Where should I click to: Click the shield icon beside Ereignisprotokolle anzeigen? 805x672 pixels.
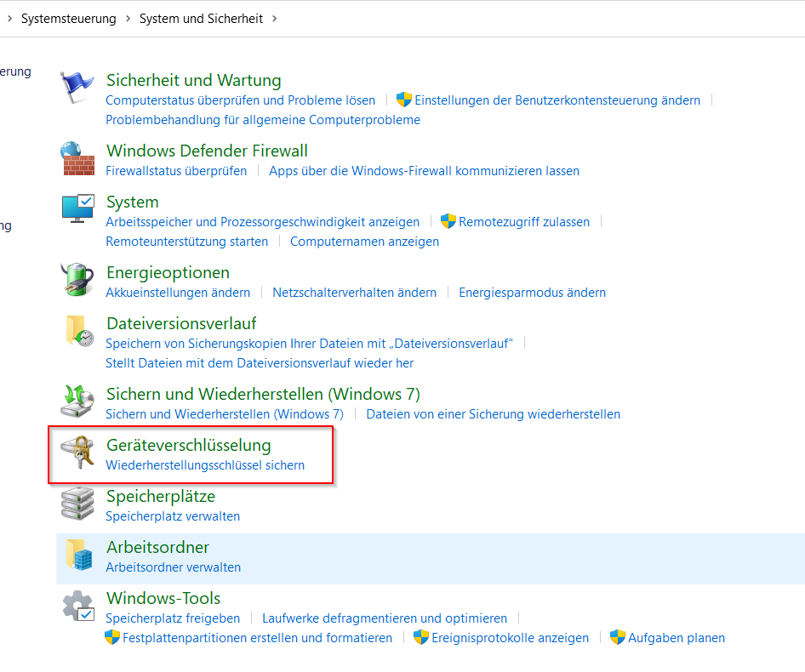click(421, 637)
